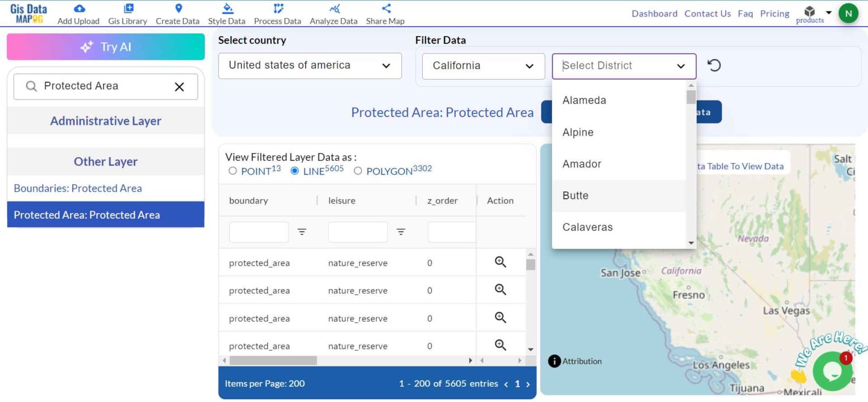Expand the Select District dropdown

(x=623, y=66)
